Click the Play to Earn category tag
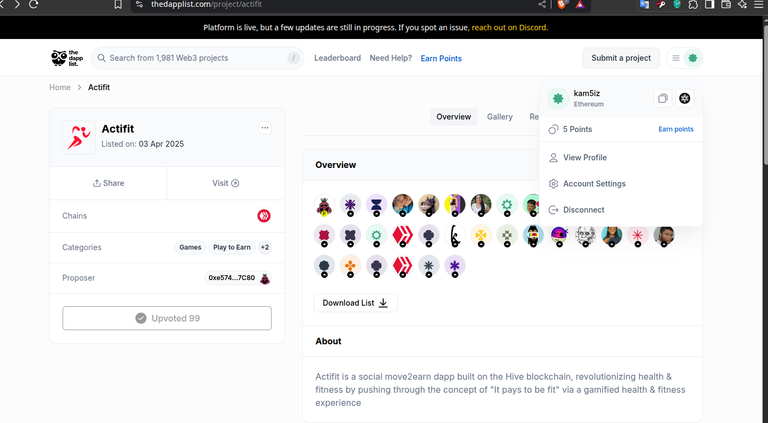The height and width of the screenshot is (423, 768). tap(232, 247)
